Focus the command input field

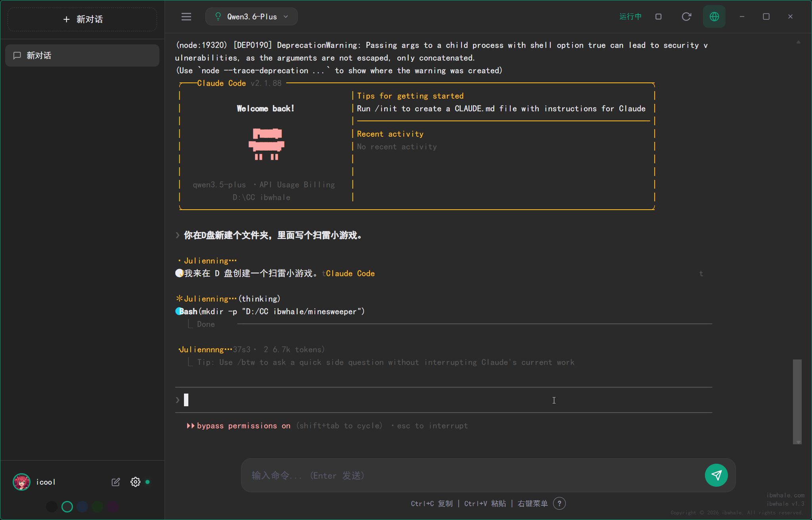click(x=472, y=475)
